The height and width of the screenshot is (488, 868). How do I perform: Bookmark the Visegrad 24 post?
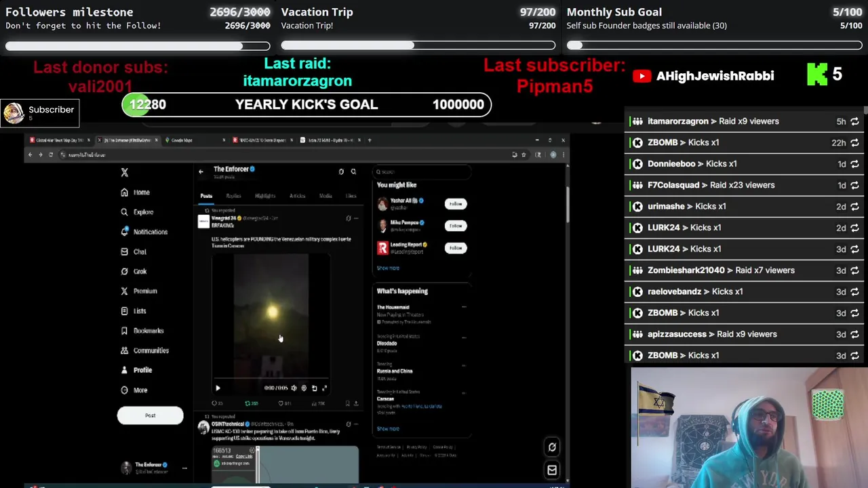click(x=347, y=403)
